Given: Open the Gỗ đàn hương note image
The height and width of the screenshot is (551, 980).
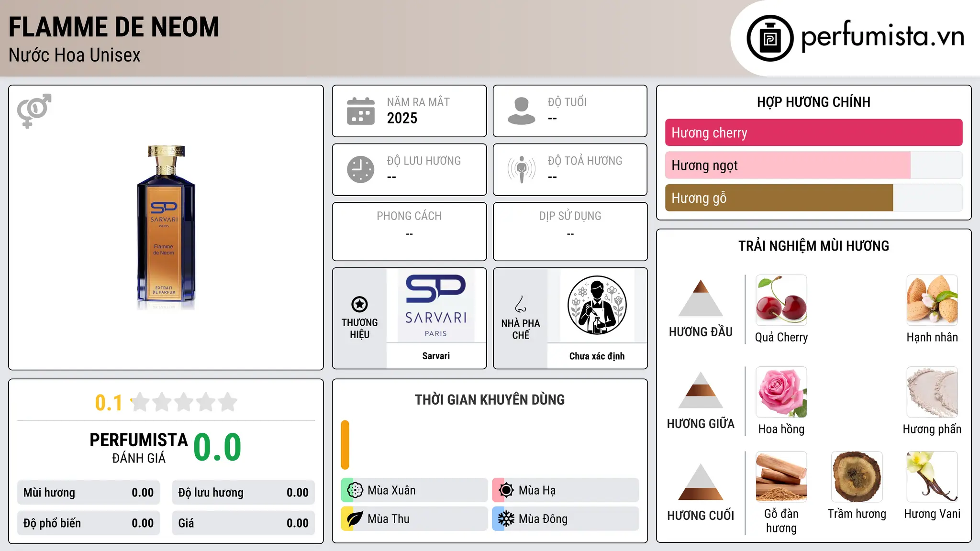Looking at the screenshot, I should (781, 477).
